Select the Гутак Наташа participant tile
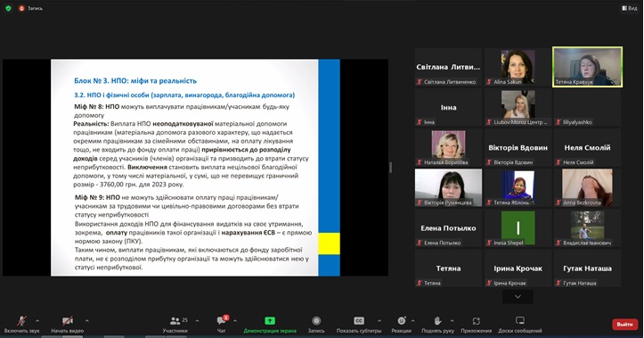 [587, 268]
